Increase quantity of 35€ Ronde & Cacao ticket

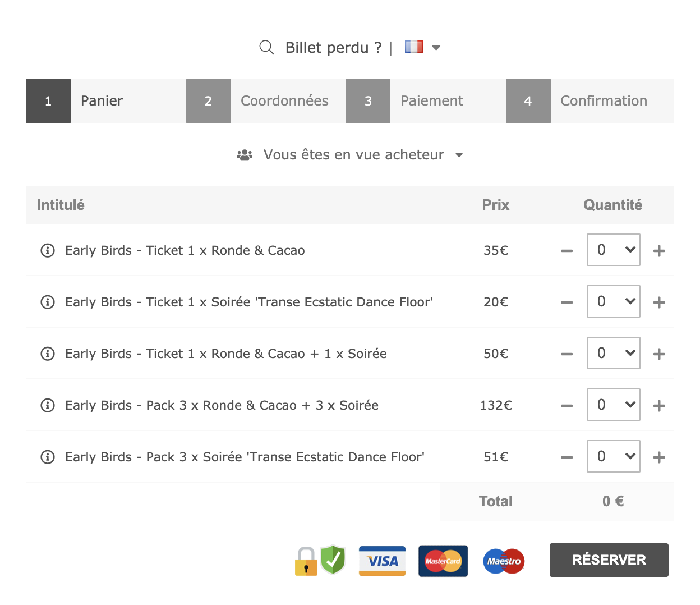[x=659, y=251]
